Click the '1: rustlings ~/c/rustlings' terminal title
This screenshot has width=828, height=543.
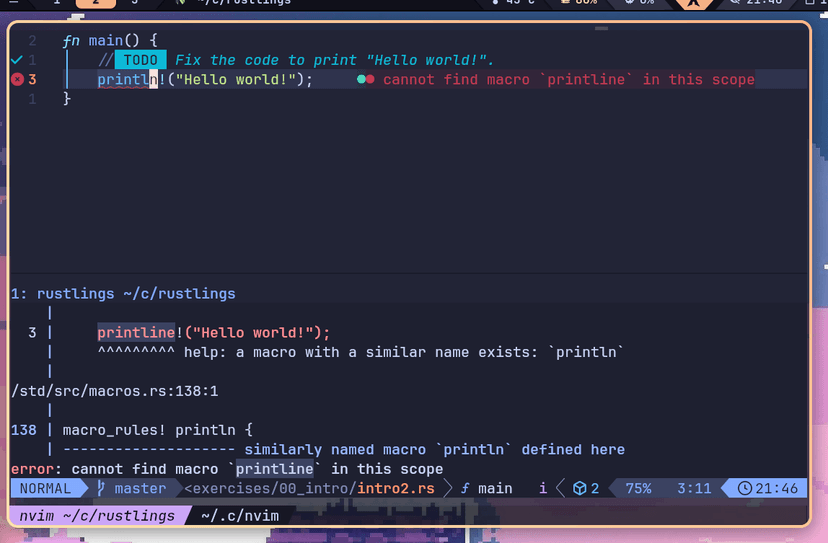pyautogui.click(x=123, y=294)
